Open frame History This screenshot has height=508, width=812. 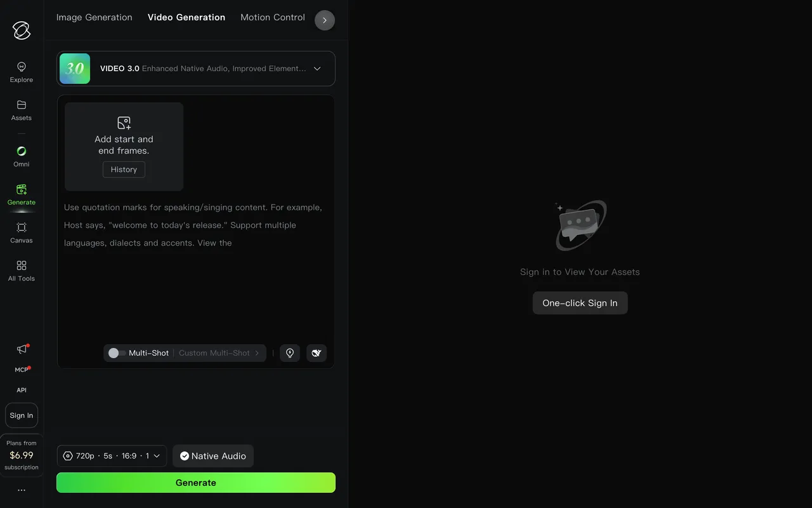(x=124, y=170)
